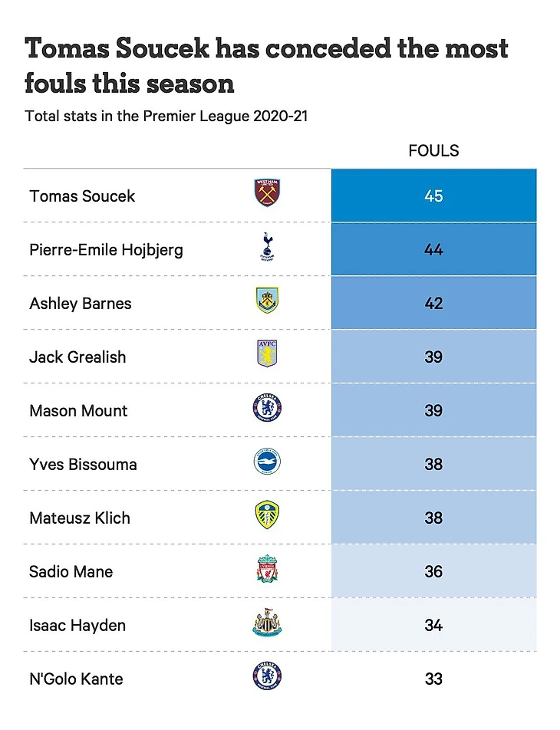Click the Leeds United crest
The height and width of the screenshot is (730, 560).
tap(267, 518)
